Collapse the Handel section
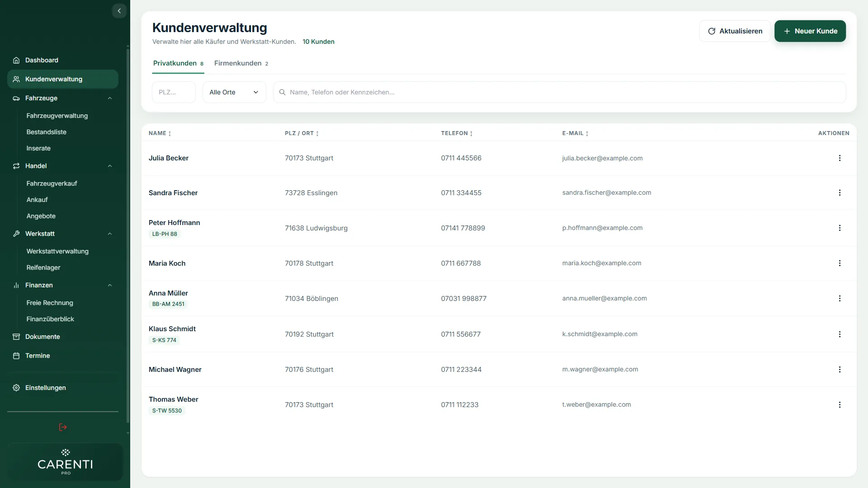 [110, 166]
